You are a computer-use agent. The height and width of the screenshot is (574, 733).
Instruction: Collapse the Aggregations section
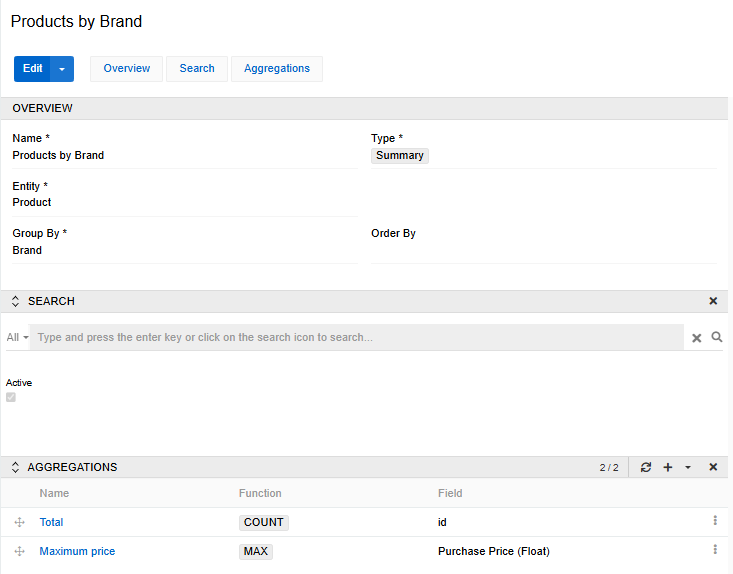point(15,467)
